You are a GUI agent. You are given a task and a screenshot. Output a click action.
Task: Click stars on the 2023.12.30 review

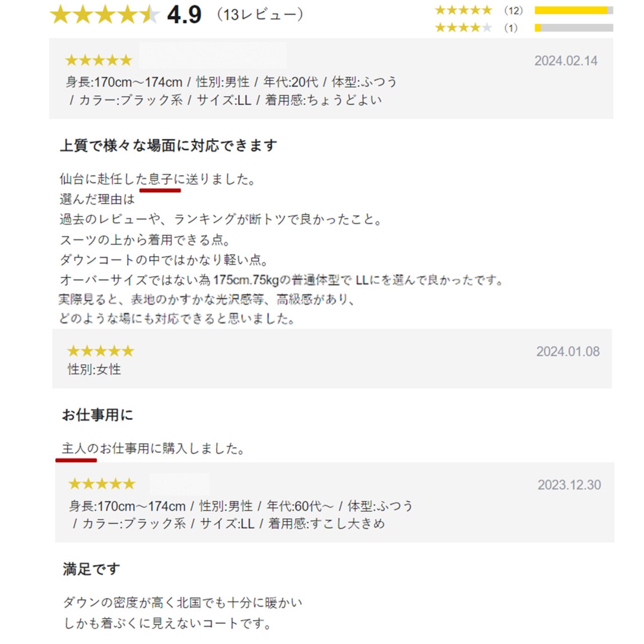102,484
